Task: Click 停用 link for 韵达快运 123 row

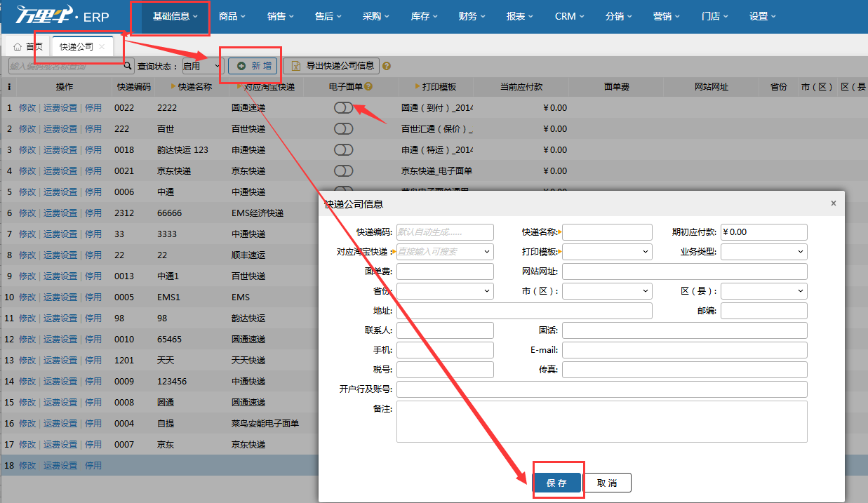Action: (x=93, y=150)
